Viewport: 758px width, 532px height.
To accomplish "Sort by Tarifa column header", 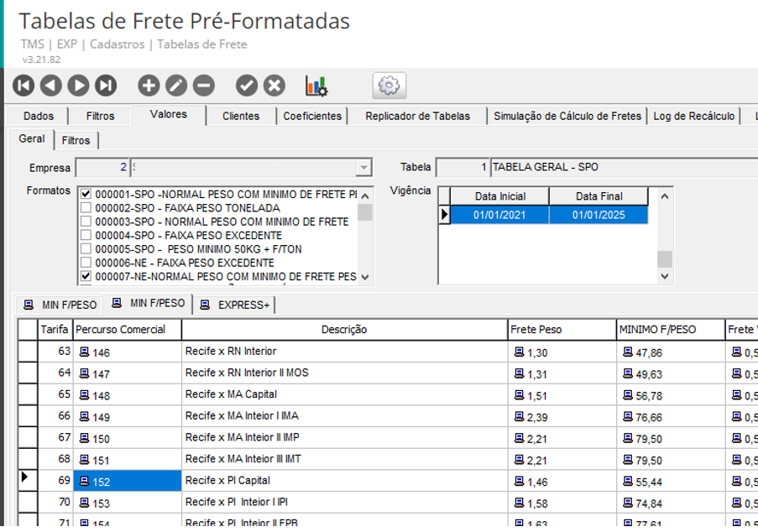I will point(55,330).
